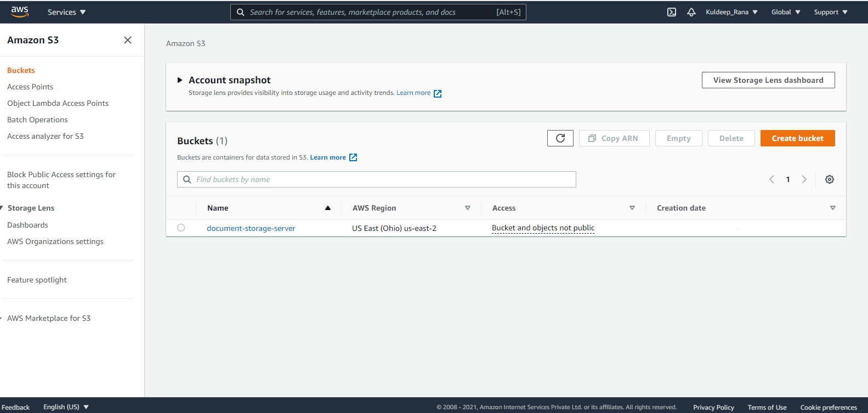Click the Create bucket button
The image size is (868, 413).
coord(798,138)
